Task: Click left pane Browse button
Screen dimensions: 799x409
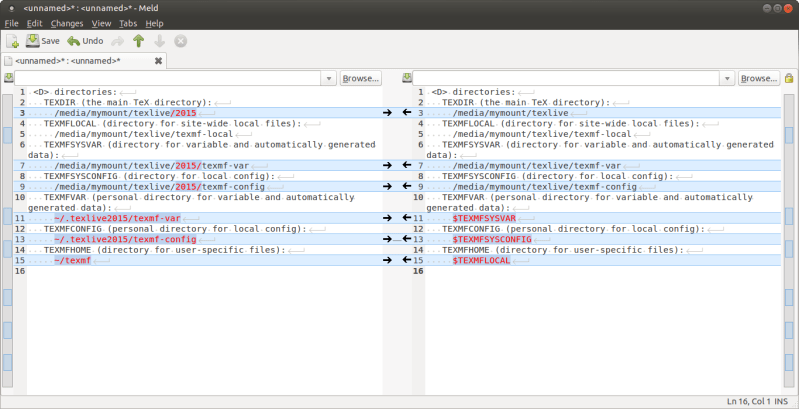Action: point(361,78)
